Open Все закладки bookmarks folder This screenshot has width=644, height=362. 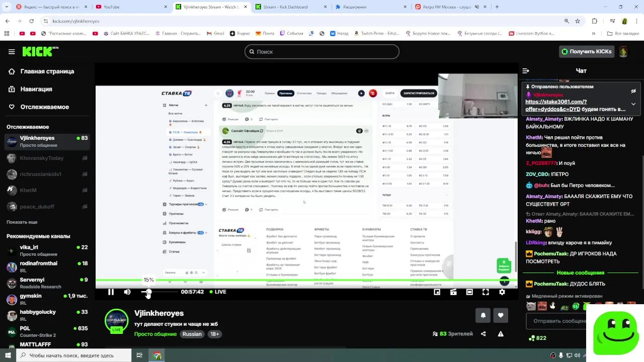(622, 34)
